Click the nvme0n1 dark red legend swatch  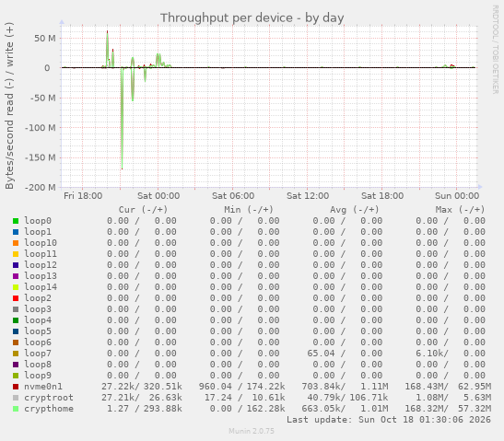click(16, 387)
